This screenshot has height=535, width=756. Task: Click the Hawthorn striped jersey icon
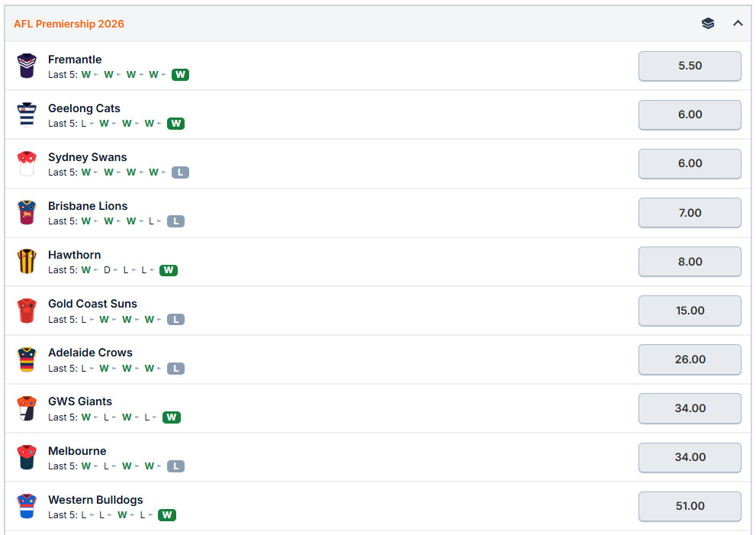[x=27, y=261]
